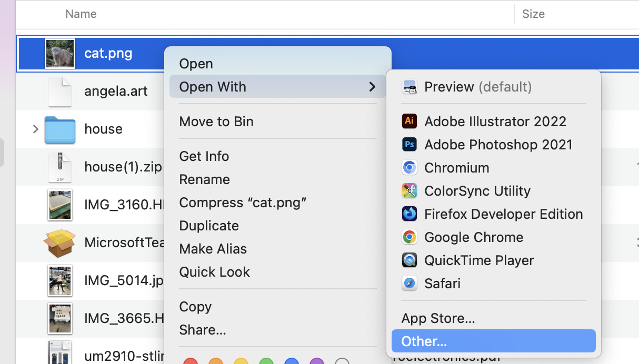Choose Move to Bin
The image size is (639, 364).
click(x=278, y=122)
